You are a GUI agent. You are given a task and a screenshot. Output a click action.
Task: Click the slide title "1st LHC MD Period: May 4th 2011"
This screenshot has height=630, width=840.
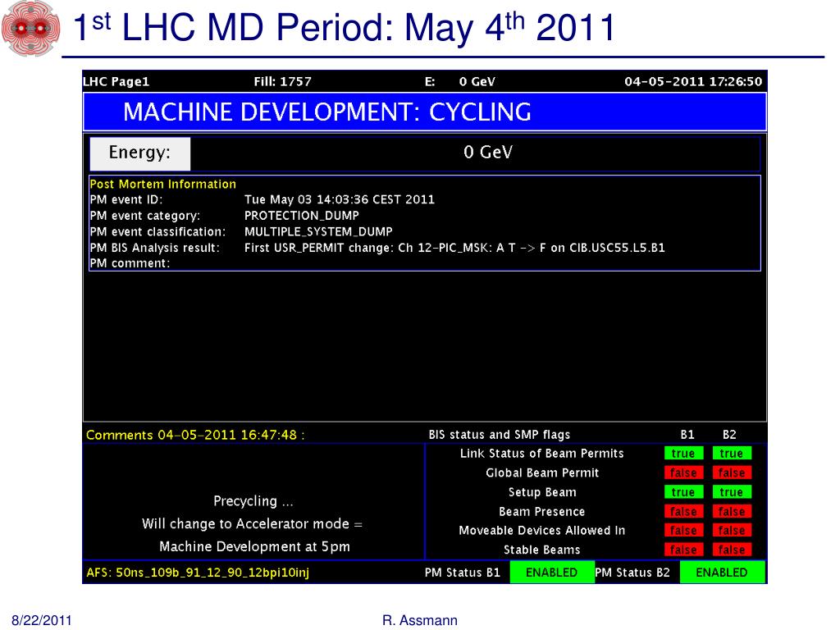(x=344, y=27)
